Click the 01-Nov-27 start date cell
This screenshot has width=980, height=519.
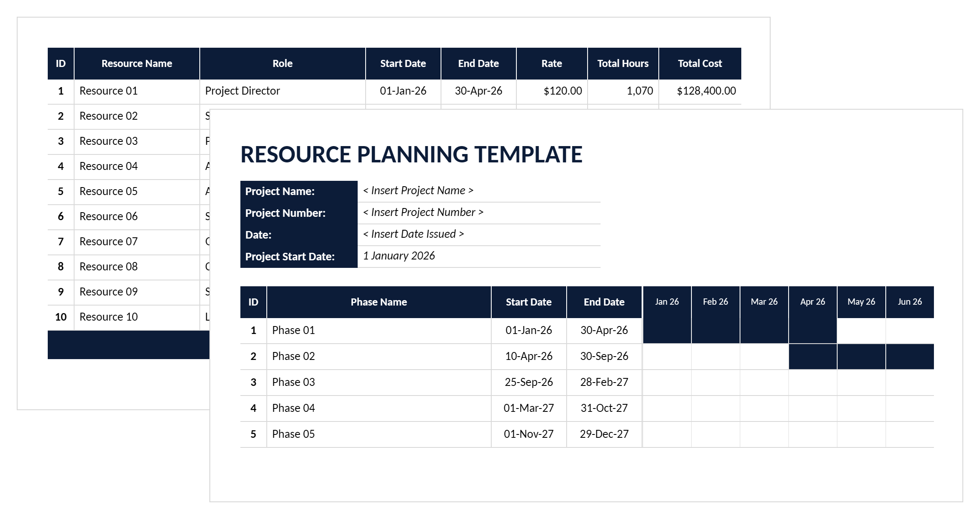click(529, 434)
